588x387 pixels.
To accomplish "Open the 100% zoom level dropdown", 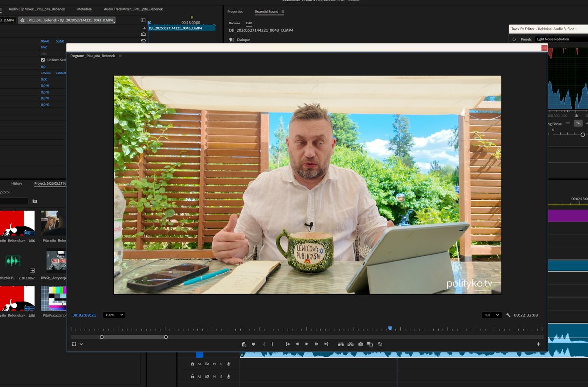I will point(114,315).
